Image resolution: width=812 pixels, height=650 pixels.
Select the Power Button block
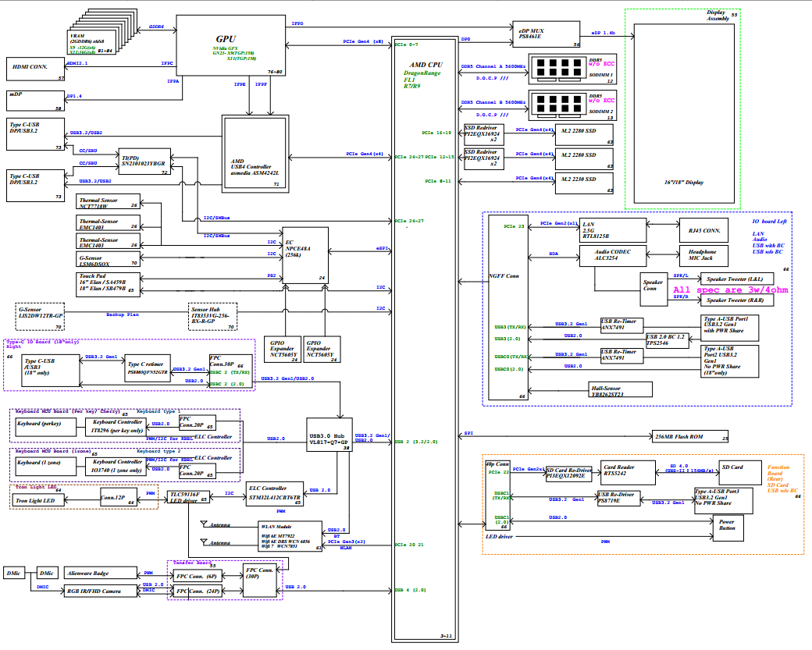coord(728,527)
